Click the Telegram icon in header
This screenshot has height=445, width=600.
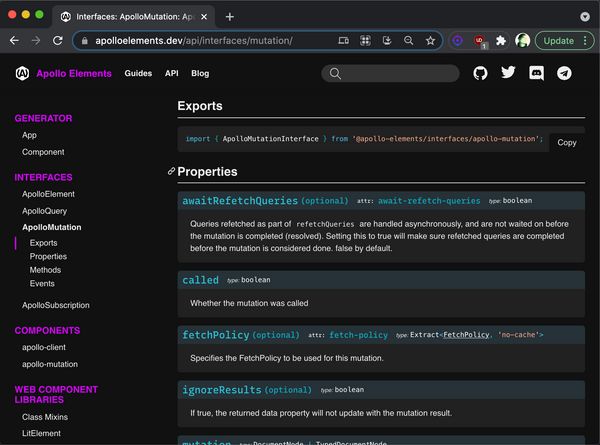[x=564, y=73]
